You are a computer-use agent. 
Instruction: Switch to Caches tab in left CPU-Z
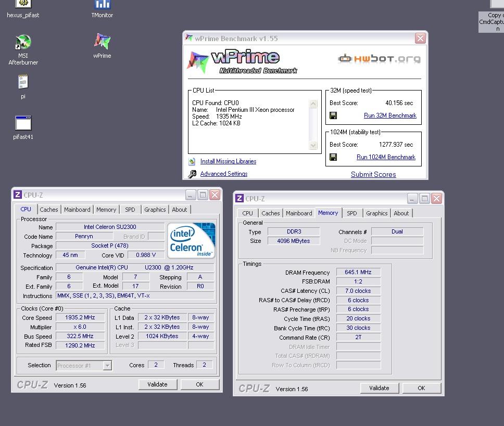49,210
